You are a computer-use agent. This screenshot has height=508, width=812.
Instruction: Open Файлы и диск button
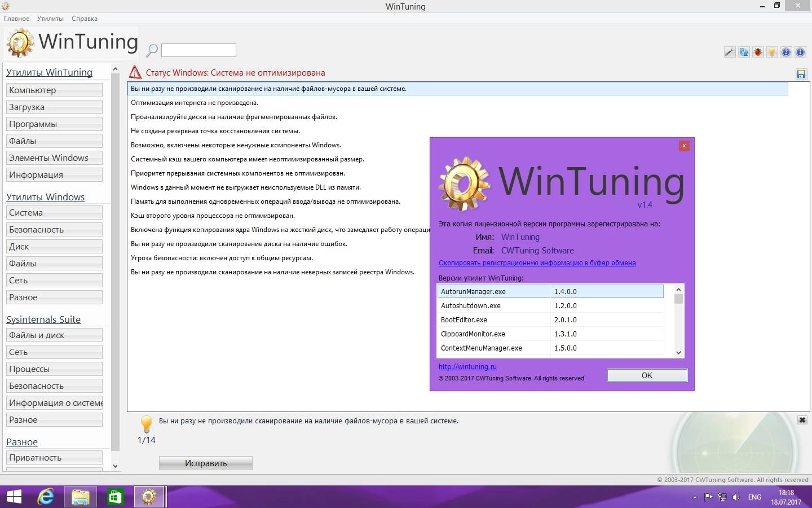click(x=54, y=335)
